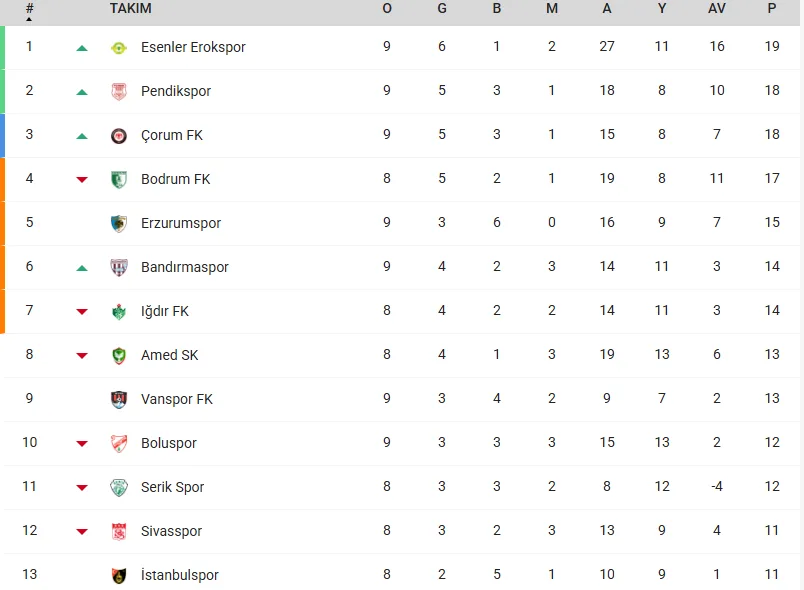Click the Bodrum FK team logo
Screen dimensions: 804x590
(x=119, y=179)
